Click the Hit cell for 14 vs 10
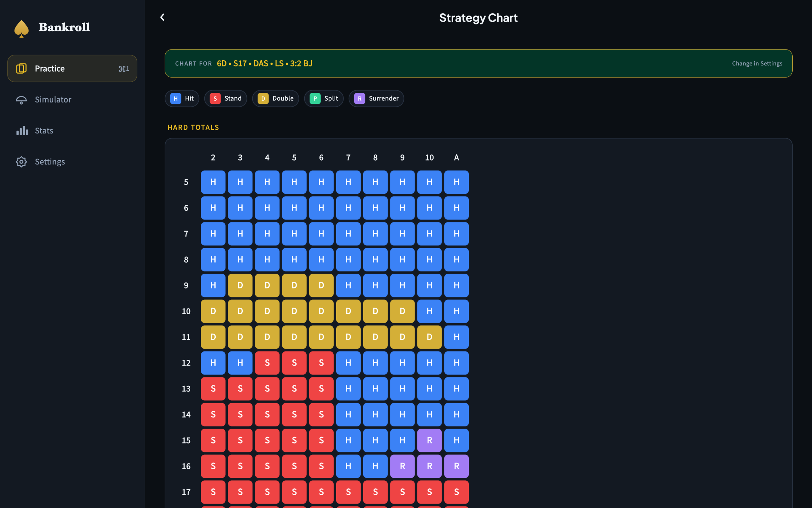The height and width of the screenshot is (508, 812). pos(429,415)
